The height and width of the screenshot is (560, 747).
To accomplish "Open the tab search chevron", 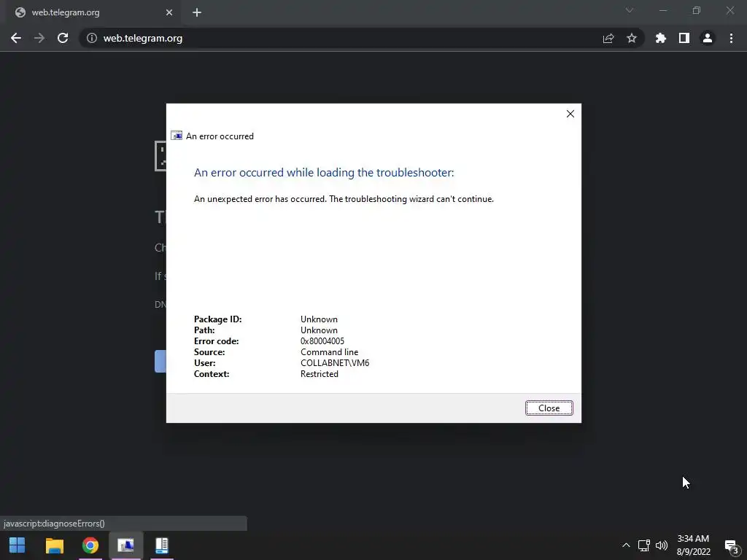I will click(630, 10).
